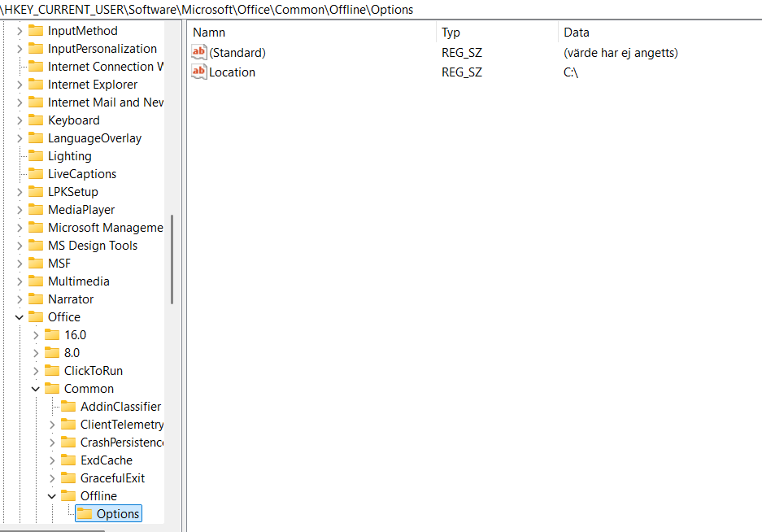Expand the GracefulExit key

53,478
